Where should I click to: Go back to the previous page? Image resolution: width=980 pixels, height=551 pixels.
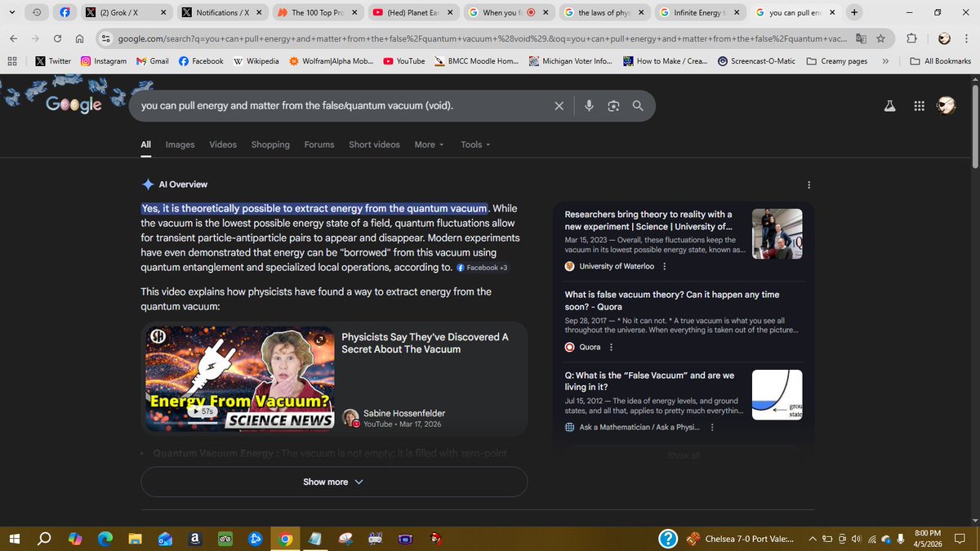point(14,38)
